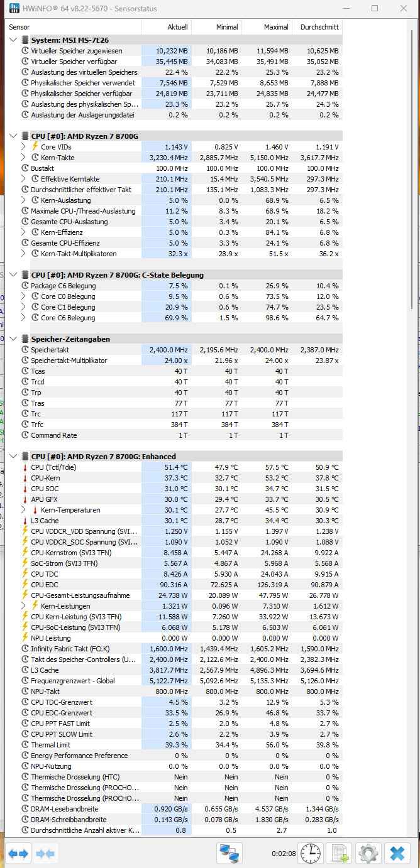This screenshot has height=868, width=420.
Task: Expand the Core C0 Belegung row
Action: 25,296
